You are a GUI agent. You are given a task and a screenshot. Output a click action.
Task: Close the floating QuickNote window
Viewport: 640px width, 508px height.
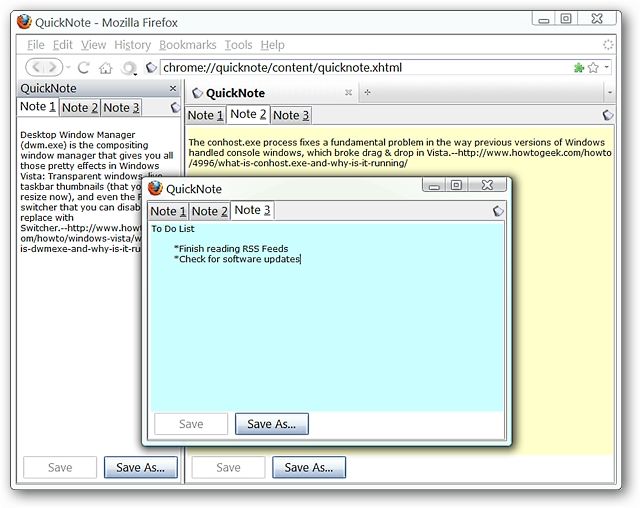[x=487, y=185]
